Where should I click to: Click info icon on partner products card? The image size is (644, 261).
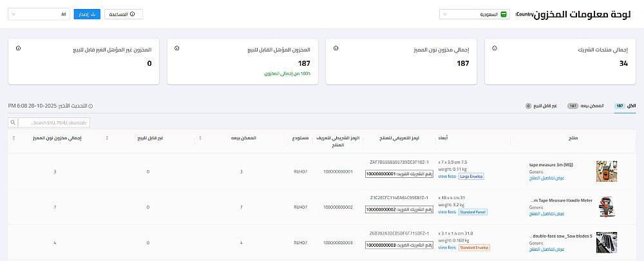(x=494, y=48)
